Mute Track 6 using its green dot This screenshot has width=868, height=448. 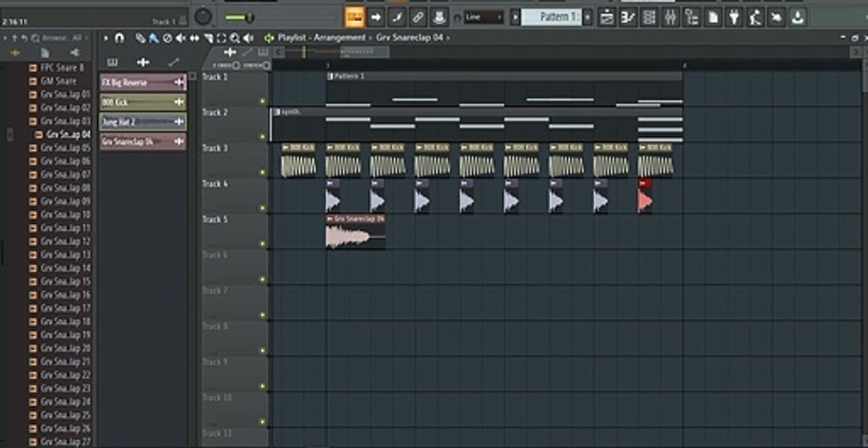263,279
